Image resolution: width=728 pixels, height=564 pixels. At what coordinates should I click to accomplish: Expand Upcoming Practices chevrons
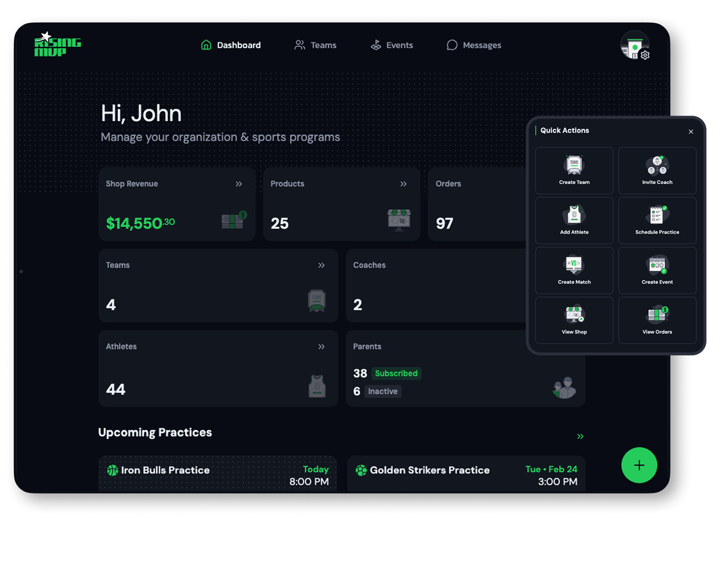pos(580,436)
